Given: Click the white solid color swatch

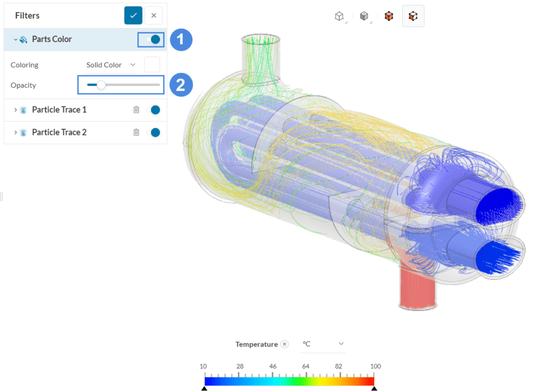Looking at the screenshot, I should [151, 65].
